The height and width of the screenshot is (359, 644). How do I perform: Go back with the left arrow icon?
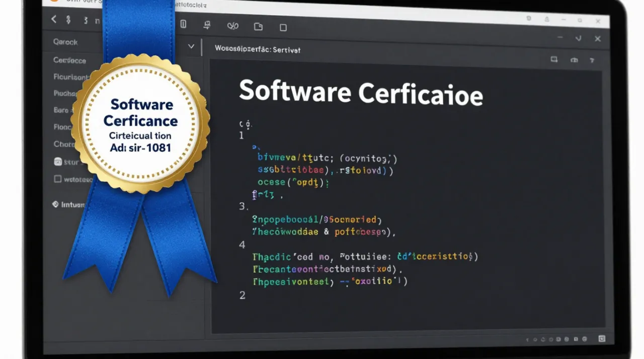click(54, 20)
